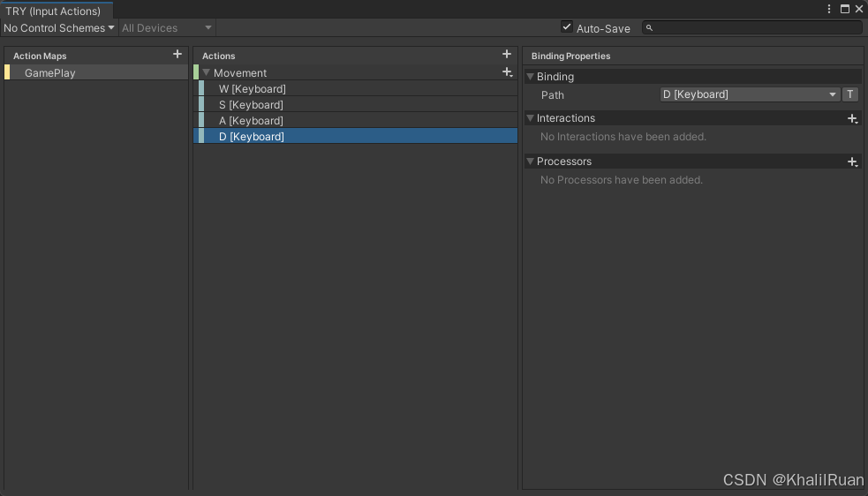Toggle text mode T button for Path

[850, 94]
